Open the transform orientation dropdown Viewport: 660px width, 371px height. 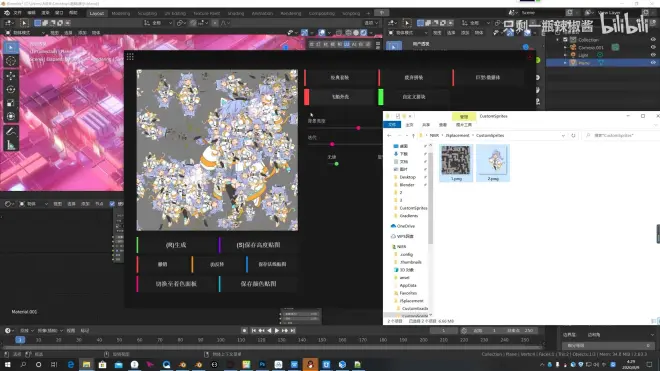point(158,23)
